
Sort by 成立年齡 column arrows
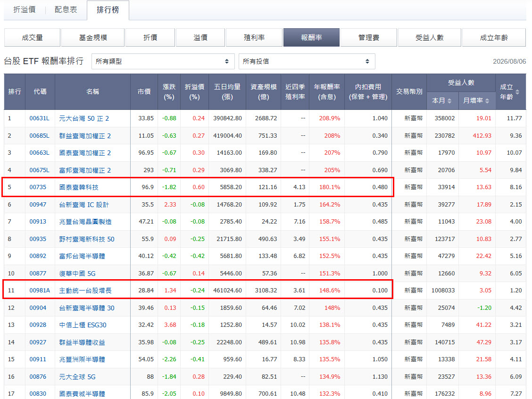pos(517,92)
